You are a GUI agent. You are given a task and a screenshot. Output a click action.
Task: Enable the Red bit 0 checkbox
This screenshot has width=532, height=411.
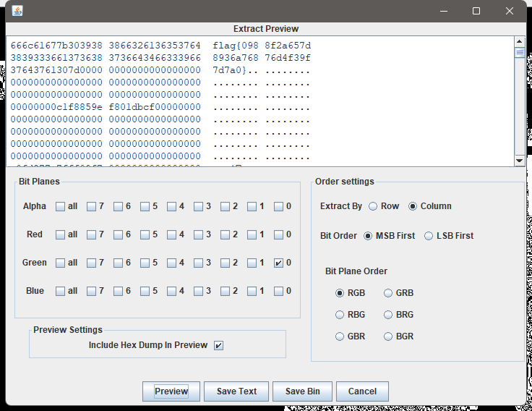278,235
